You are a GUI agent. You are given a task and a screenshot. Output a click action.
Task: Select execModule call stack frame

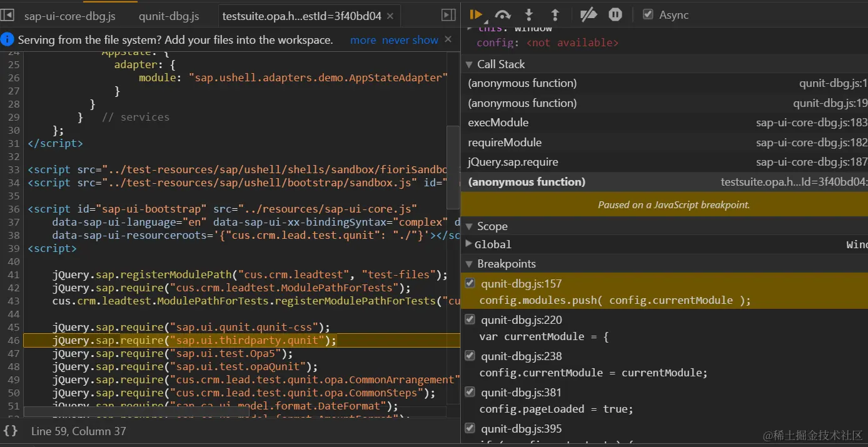(664, 123)
